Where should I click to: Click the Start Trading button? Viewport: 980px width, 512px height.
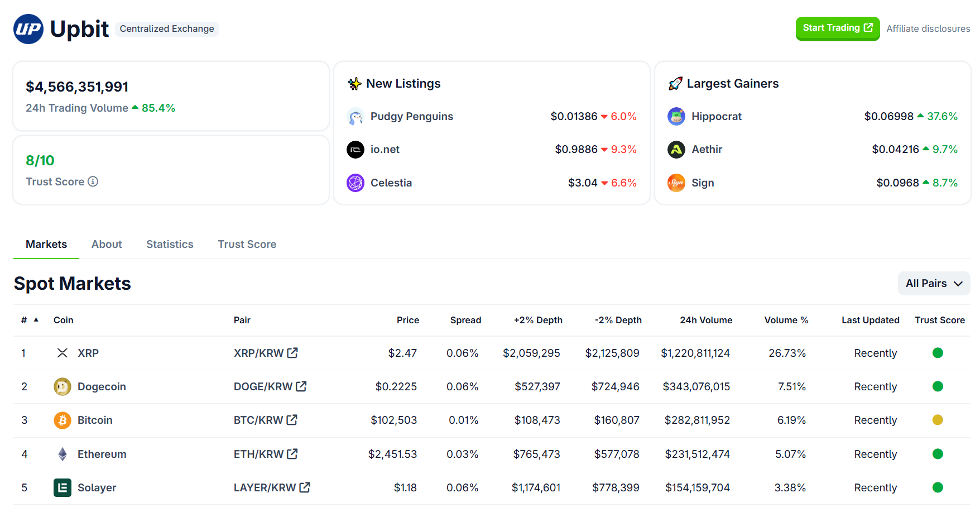[x=838, y=28]
